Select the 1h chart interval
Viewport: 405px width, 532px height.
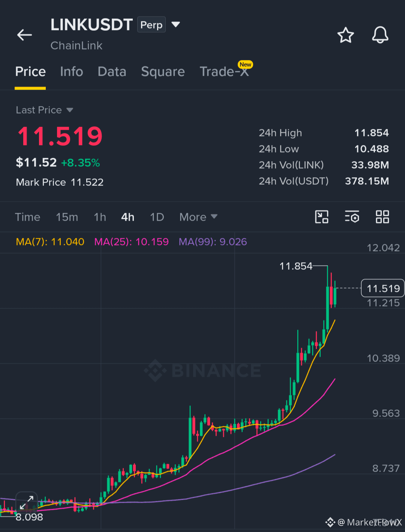coord(100,217)
